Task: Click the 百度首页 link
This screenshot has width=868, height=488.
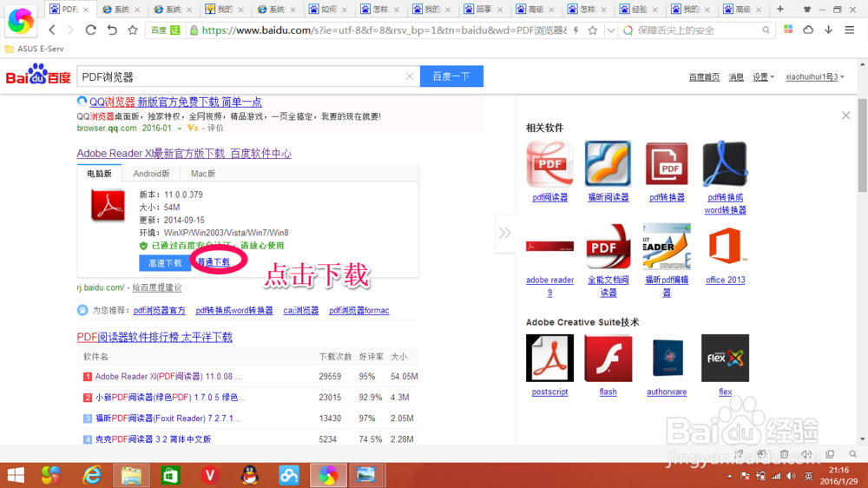Action: click(x=704, y=77)
